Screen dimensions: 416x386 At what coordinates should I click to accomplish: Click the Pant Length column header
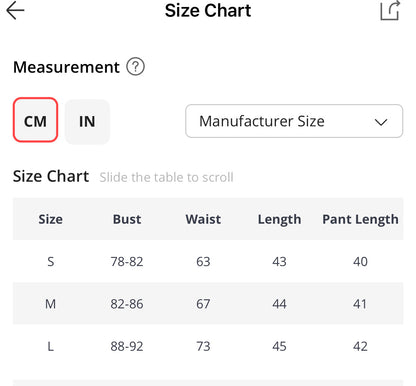[x=360, y=220]
